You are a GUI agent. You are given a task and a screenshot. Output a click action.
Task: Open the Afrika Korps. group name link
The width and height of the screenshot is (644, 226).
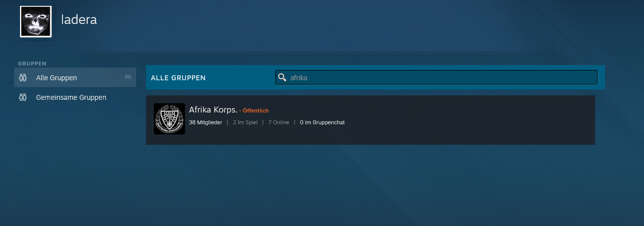[x=213, y=110]
